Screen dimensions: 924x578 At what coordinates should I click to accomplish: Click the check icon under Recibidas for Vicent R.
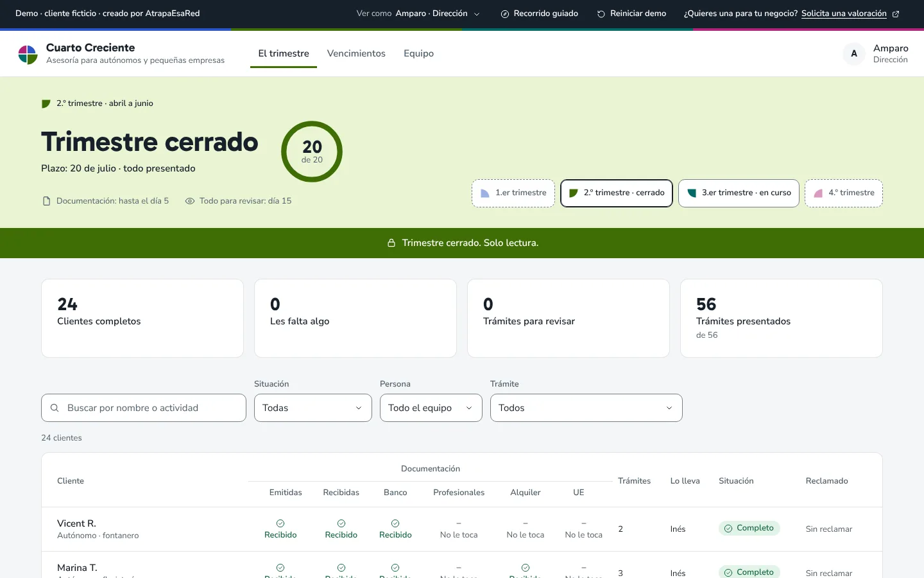tap(341, 523)
